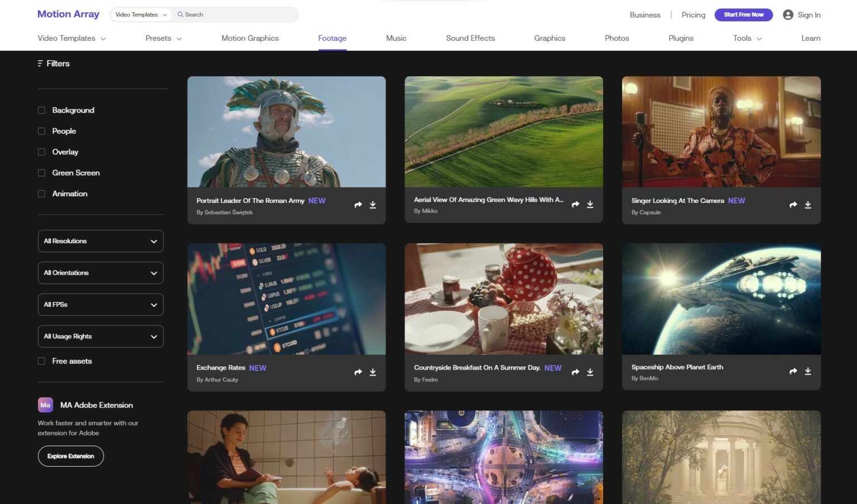The width and height of the screenshot is (857, 504).
Task: Open the Sound Effects section
Action: (470, 38)
